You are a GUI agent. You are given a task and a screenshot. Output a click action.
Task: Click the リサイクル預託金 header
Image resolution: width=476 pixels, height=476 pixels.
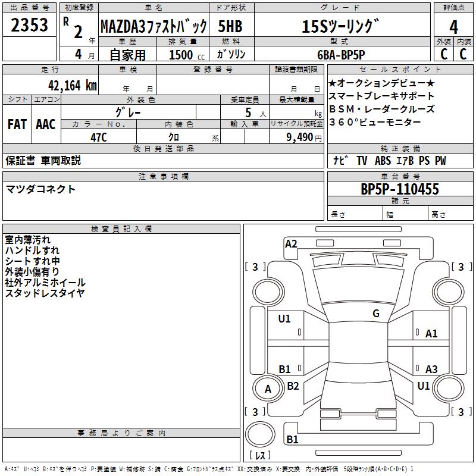pos(296,124)
